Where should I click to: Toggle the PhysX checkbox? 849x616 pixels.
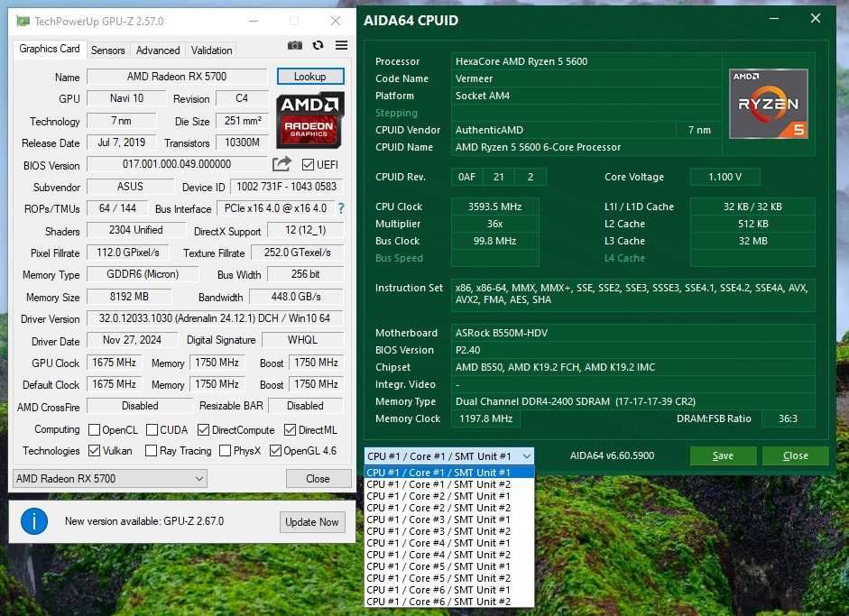point(225,450)
